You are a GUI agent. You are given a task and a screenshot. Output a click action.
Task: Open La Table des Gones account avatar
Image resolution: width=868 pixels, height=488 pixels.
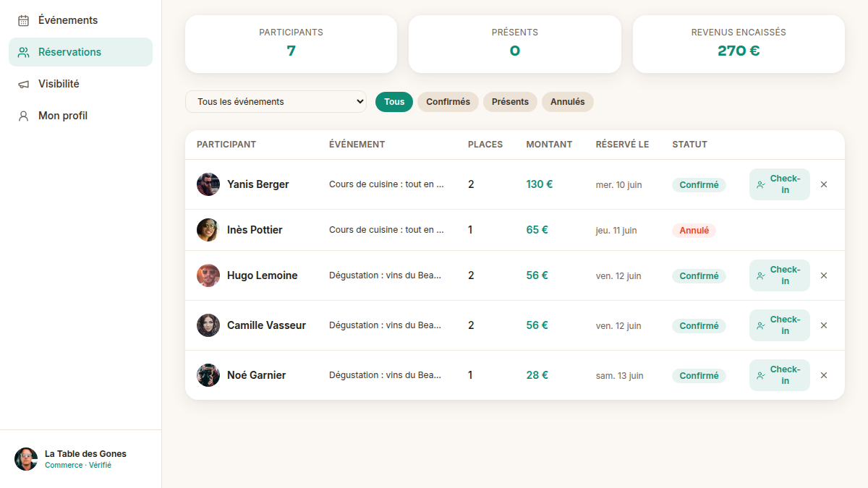pyautogui.click(x=26, y=459)
